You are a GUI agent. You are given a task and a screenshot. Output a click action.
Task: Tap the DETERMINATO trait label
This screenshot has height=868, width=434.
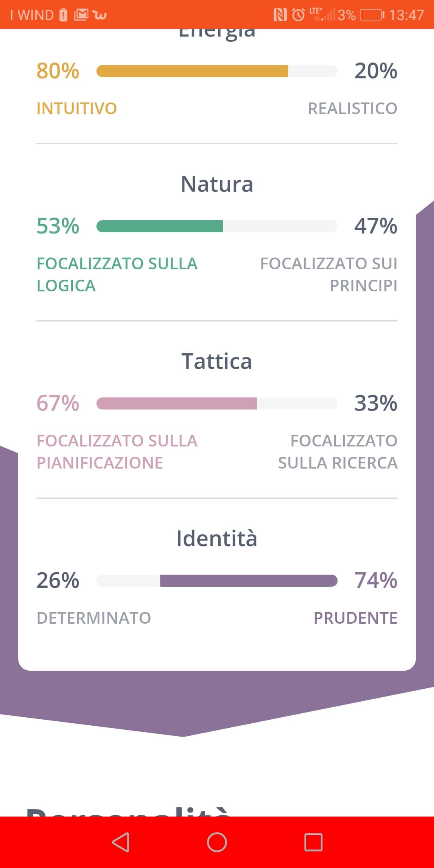[x=94, y=618]
